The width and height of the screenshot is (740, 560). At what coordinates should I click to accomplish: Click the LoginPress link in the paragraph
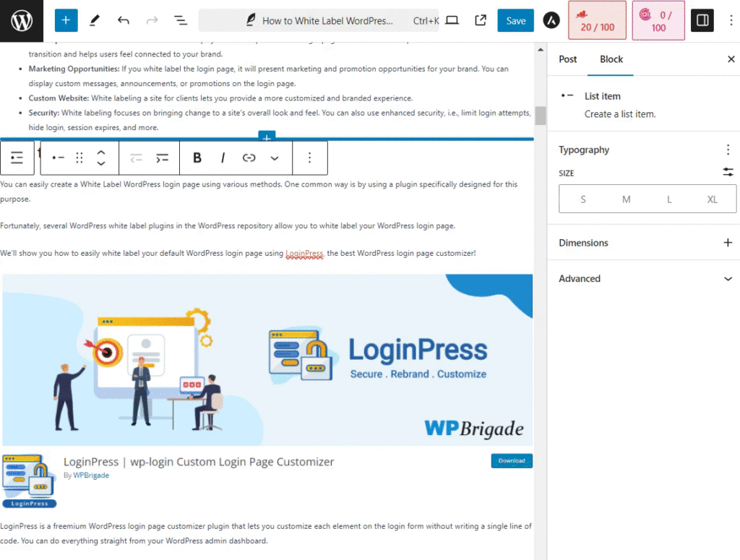[x=304, y=254]
